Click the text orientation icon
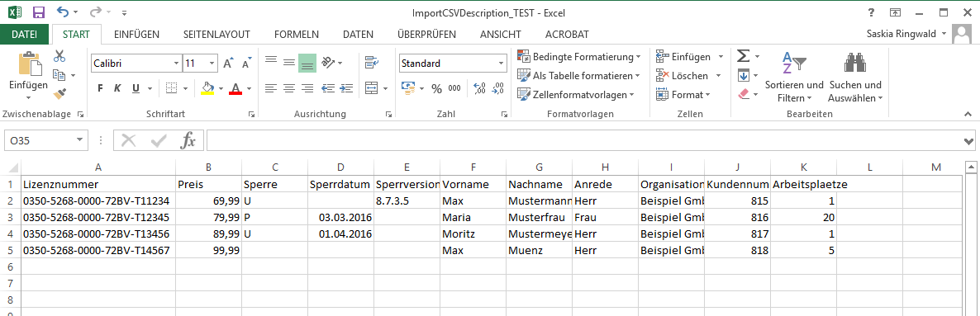Viewport: 980px width, 316px height. coord(327,63)
